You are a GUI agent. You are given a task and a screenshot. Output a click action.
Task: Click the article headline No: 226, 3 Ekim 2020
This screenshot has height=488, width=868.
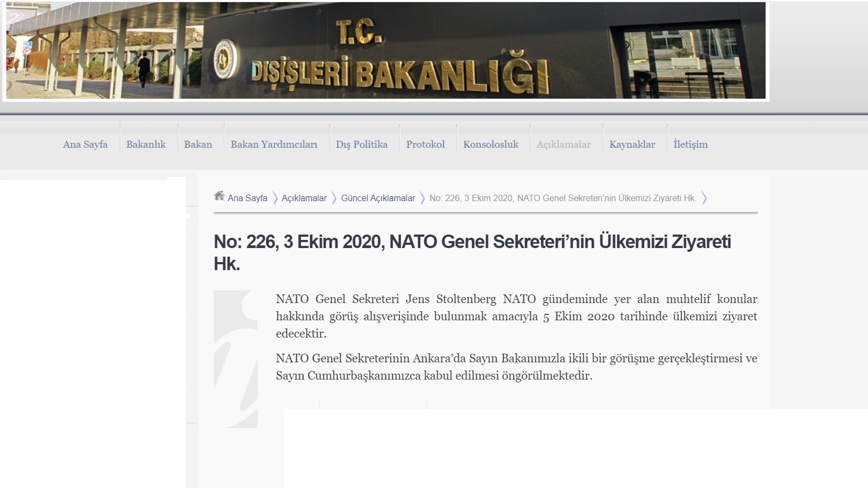pos(472,252)
